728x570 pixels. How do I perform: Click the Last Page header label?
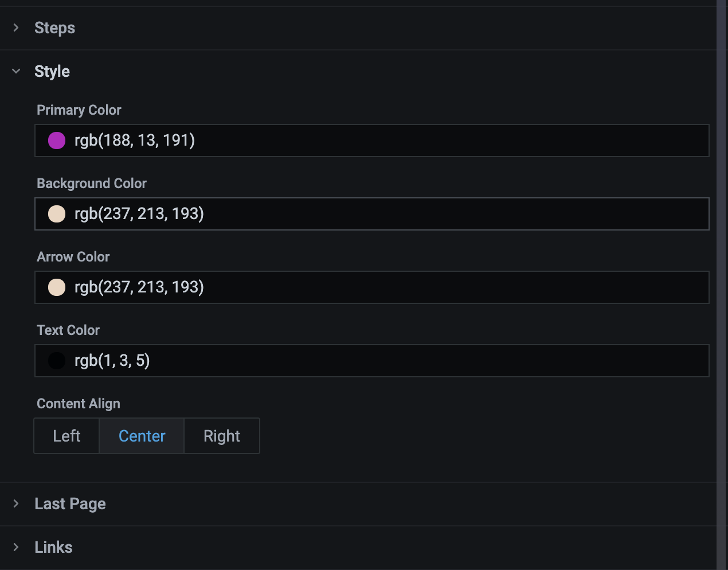pos(70,503)
